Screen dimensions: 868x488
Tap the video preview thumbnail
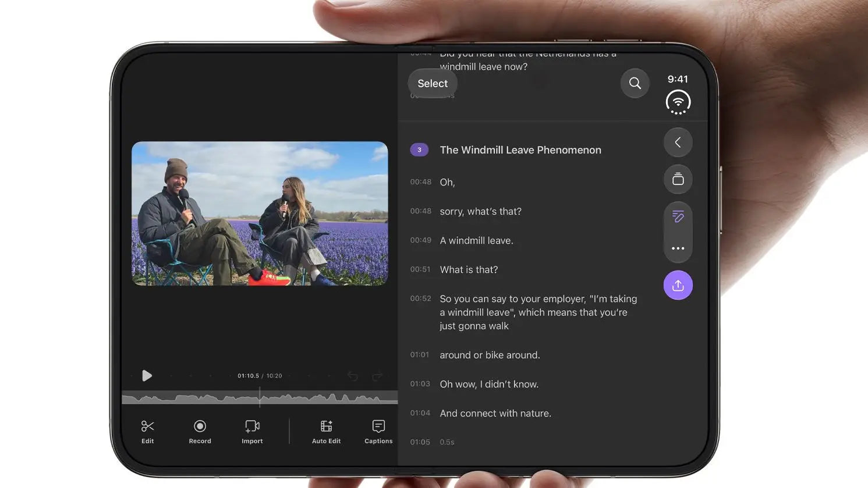tap(260, 213)
